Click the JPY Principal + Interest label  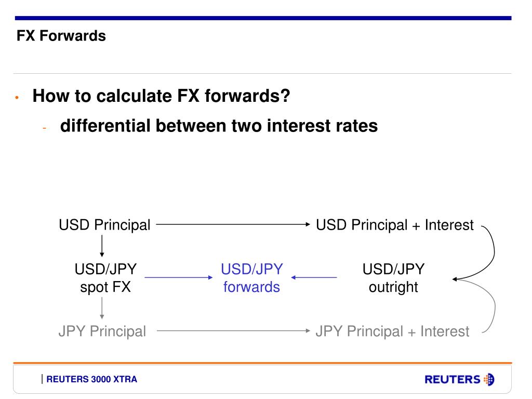pyautogui.click(x=392, y=331)
